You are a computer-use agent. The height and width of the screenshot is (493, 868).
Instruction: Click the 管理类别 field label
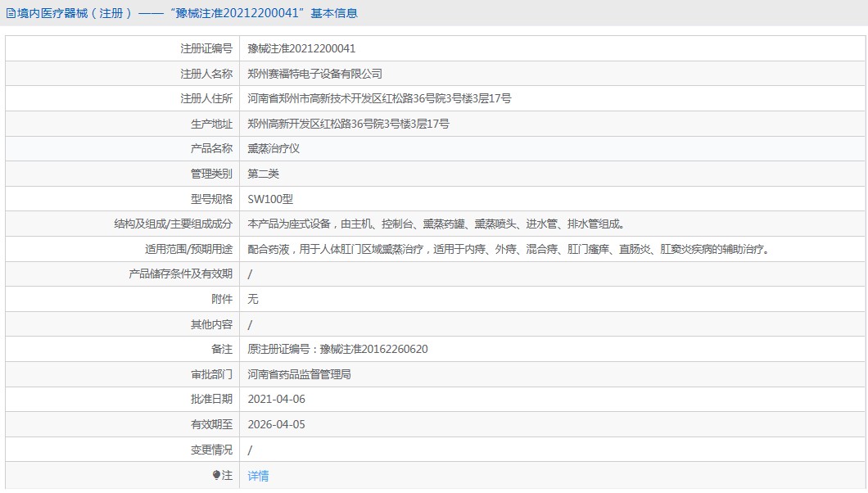tap(211, 174)
